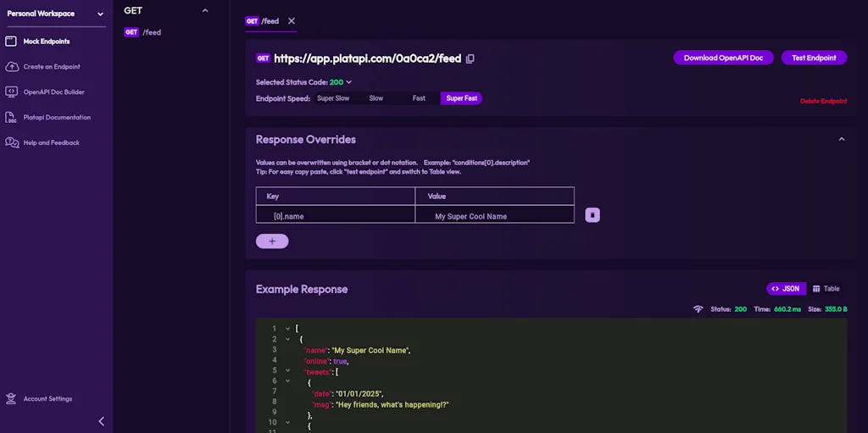The image size is (868, 433).
Task: Collapse the Response Overrides section
Action: (842, 139)
